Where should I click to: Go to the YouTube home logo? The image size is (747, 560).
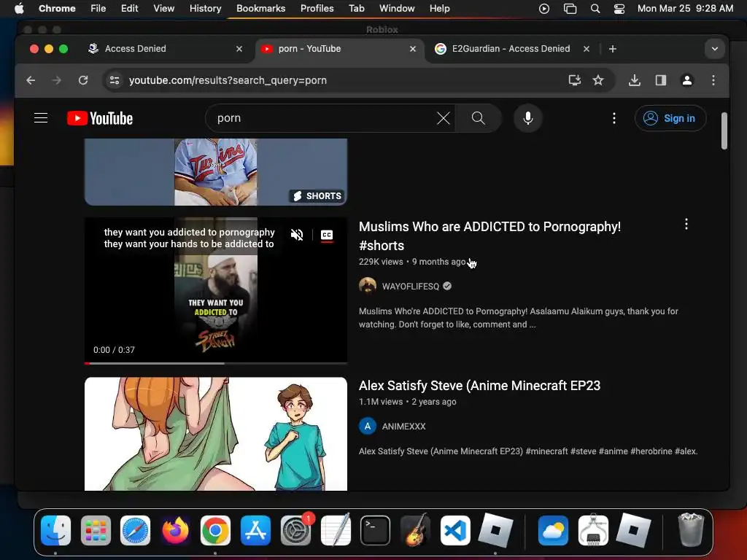[100, 118]
